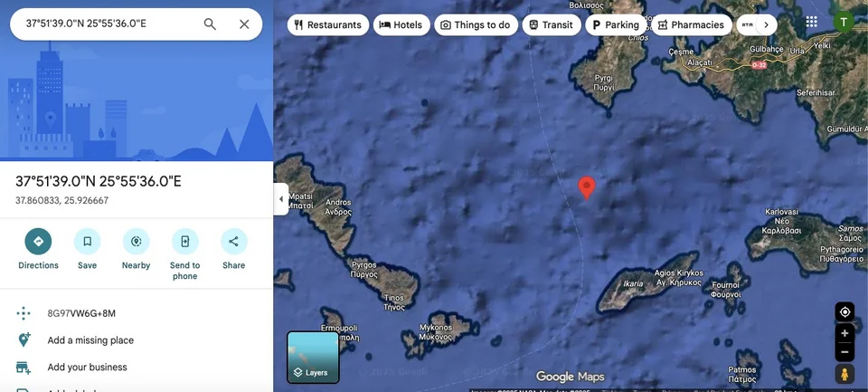The image size is (868, 392).
Task: Save this location
Action: click(x=87, y=249)
